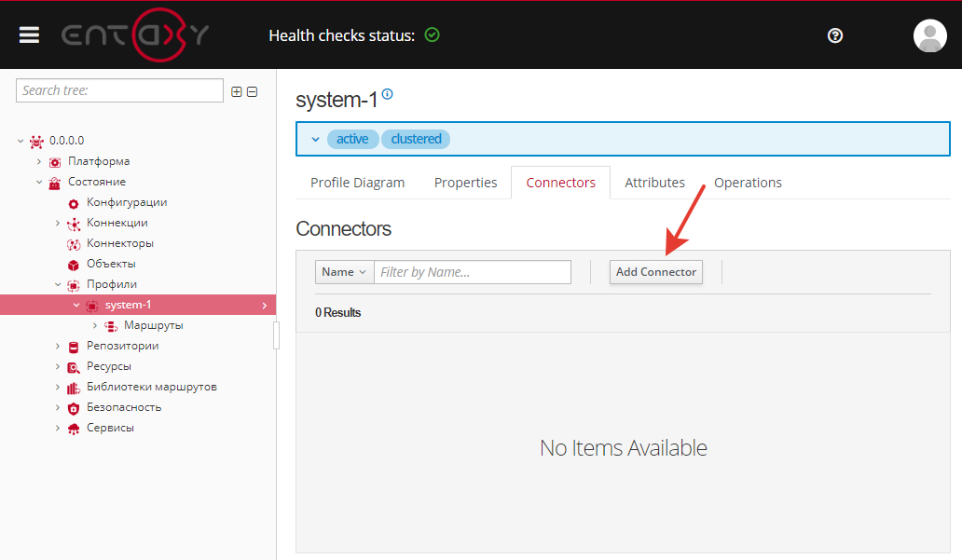Click the Search tree input box

click(x=119, y=90)
